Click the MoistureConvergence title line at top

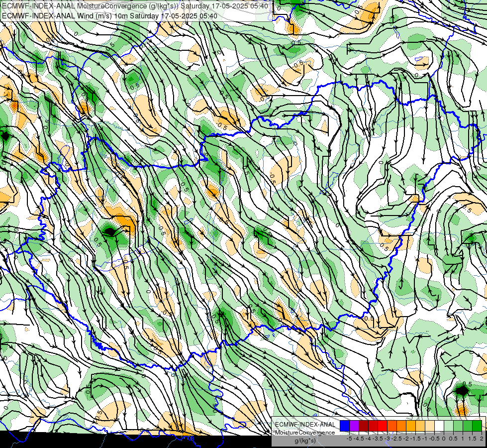click(x=135, y=6)
